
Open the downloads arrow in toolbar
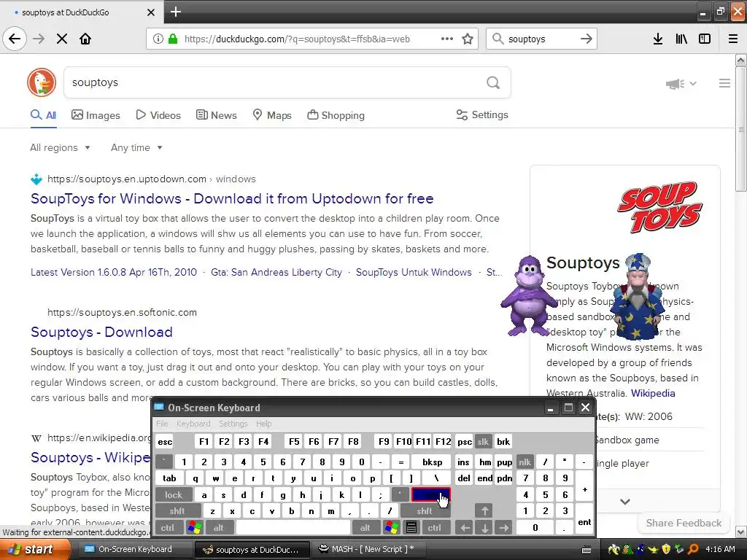(x=657, y=39)
